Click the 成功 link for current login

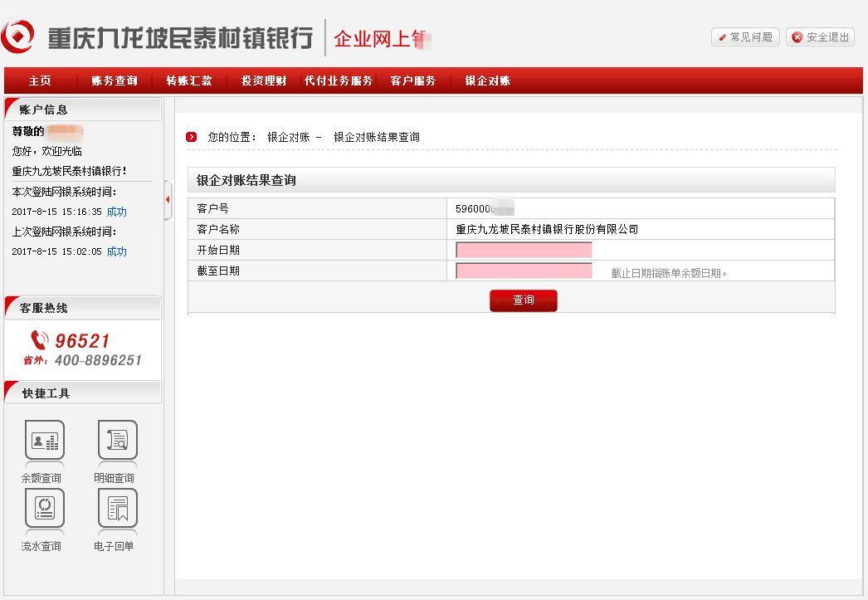coord(117,212)
